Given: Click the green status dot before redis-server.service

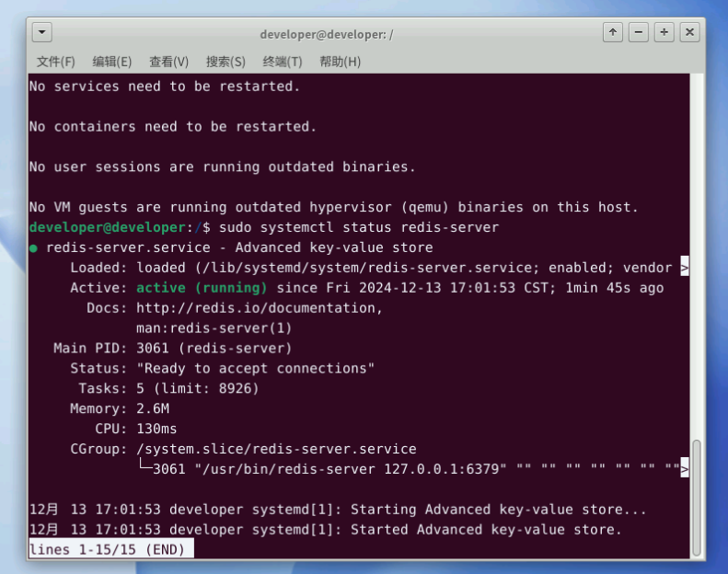Looking at the screenshot, I should point(34,248).
